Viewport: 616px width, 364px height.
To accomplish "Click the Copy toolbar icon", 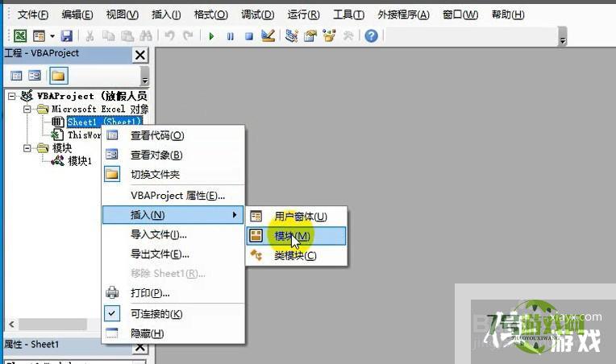I will pos(108,36).
